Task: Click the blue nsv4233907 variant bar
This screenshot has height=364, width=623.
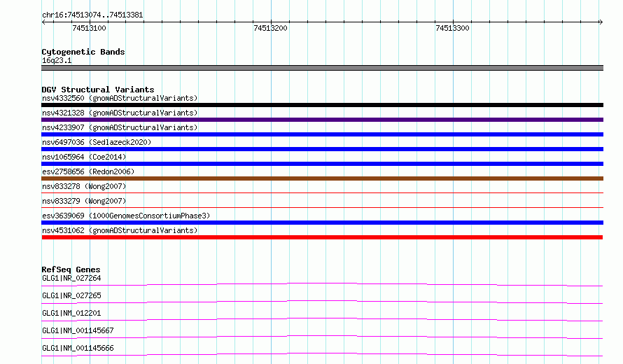Action: click(x=322, y=134)
